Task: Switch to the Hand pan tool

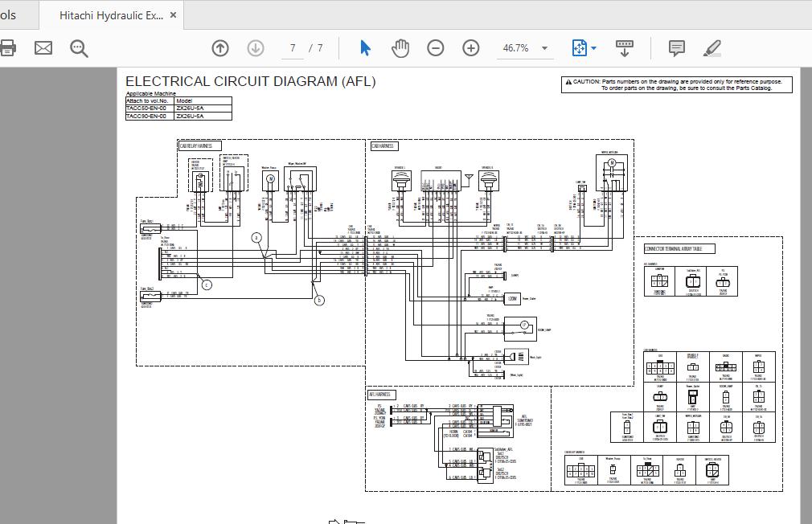Action: 400,48
